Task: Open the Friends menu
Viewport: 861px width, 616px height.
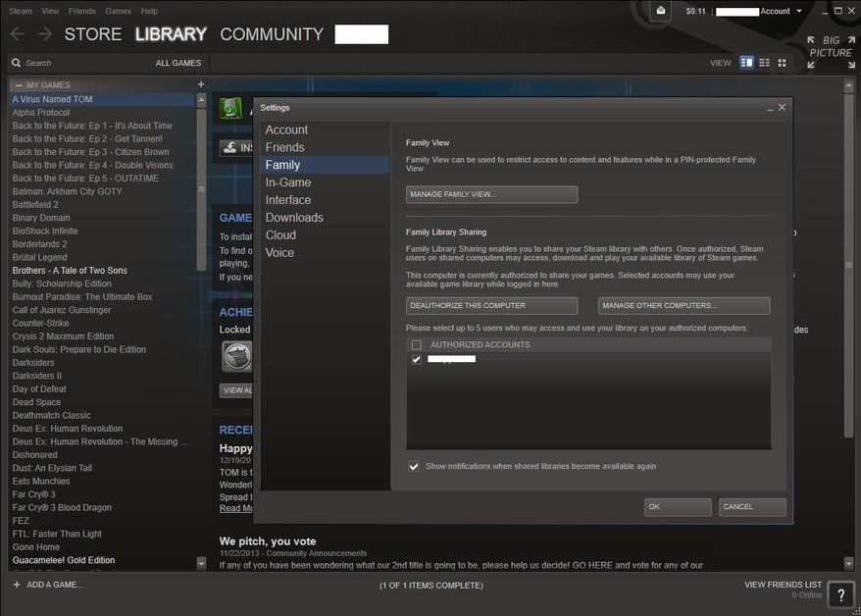Action: point(80,11)
